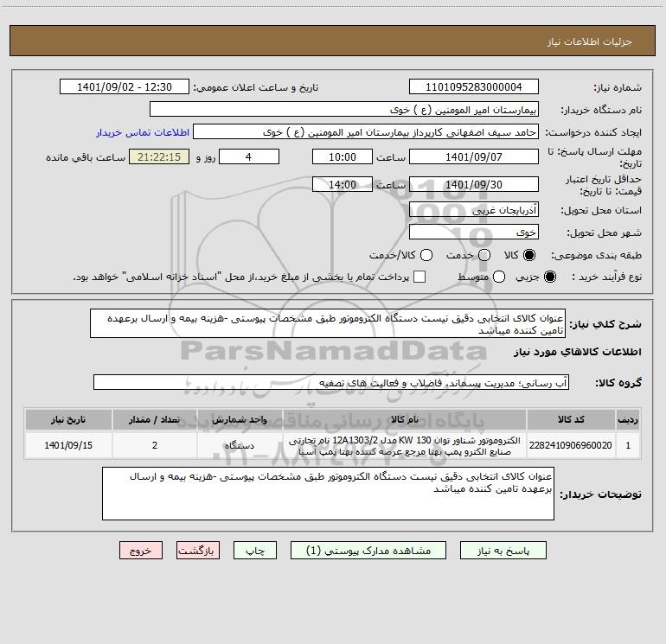666x644 pixels.
Task: Click the بازگشت back button
Action: pyautogui.click(x=198, y=551)
